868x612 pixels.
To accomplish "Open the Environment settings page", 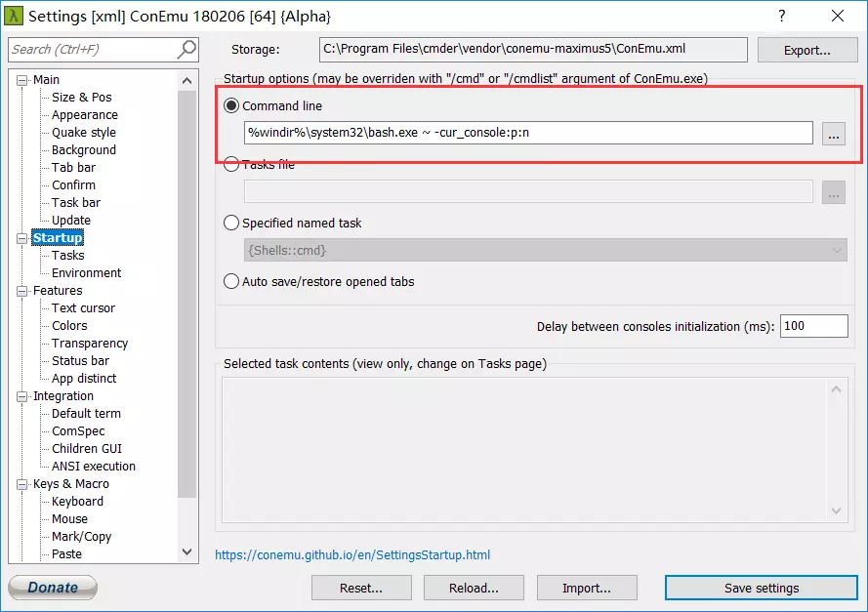I will pyautogui.click(x=86, y=273).
